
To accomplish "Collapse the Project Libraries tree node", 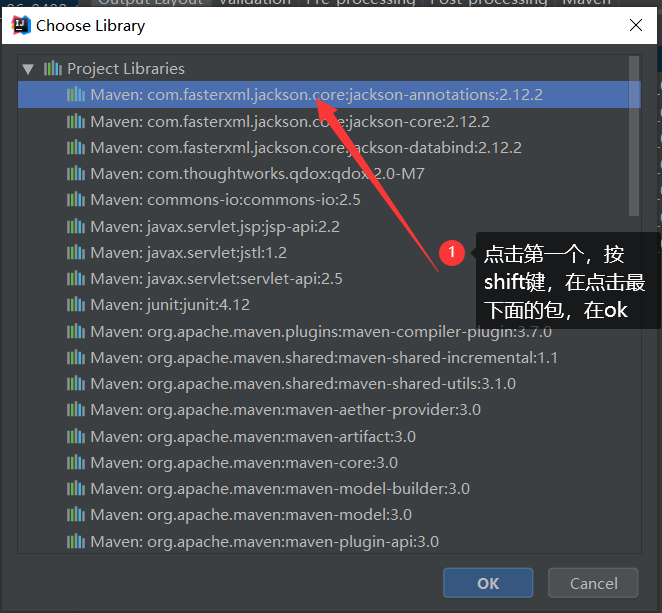I will tap(28, 69).
